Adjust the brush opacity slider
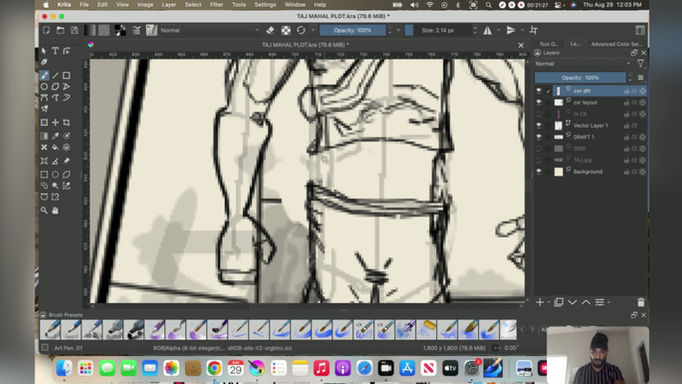 pyautogui.click(x=353, y=30)
